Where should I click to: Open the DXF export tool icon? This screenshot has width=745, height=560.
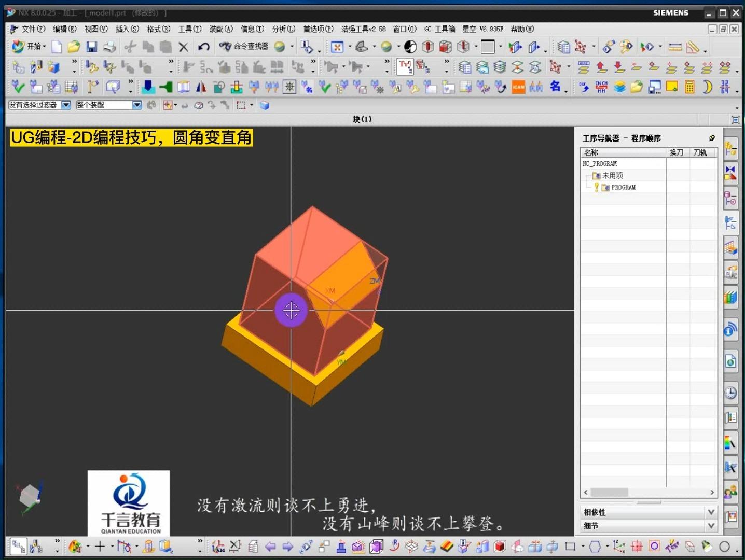tap(584, 87)
